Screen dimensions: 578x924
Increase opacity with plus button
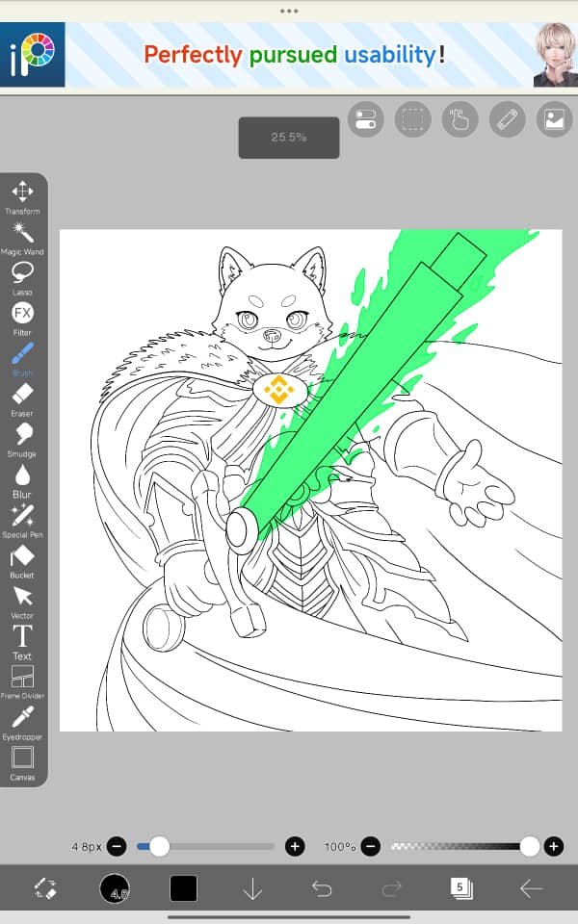553,847
